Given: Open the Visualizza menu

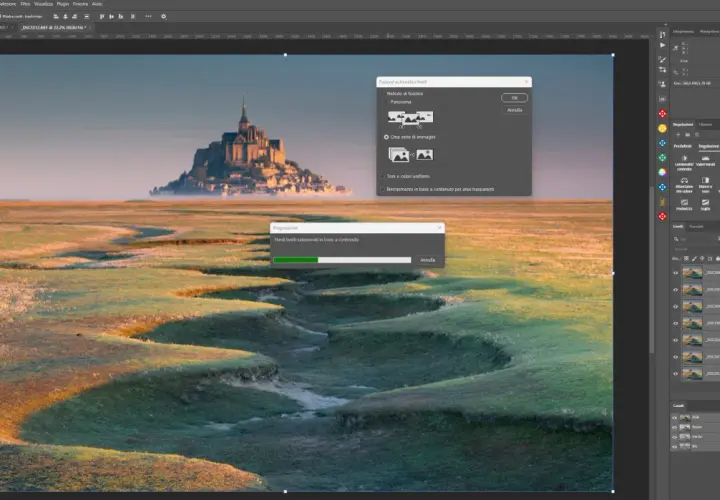Looking at the screenshot, I should (44, 4).
